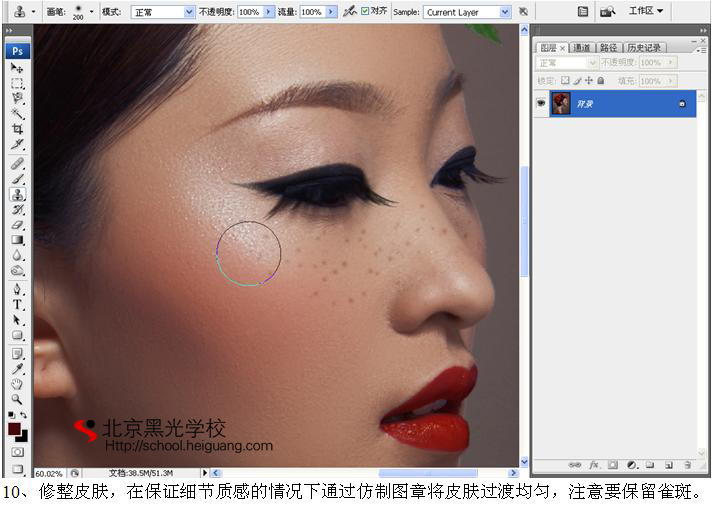Toggle lock position

[589, 81]
